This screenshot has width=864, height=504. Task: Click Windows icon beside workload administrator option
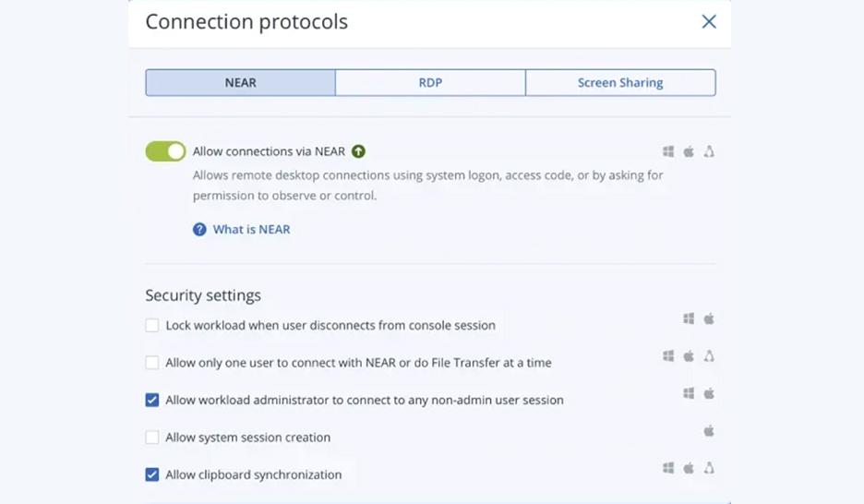(689, 393)
